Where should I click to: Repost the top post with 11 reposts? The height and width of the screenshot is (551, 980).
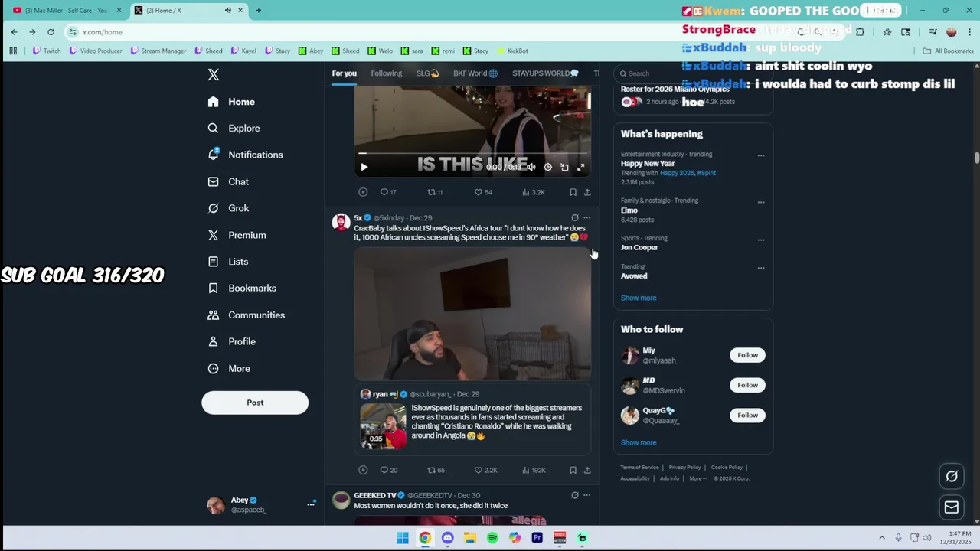pyautogui.click(x=435, y=192)
